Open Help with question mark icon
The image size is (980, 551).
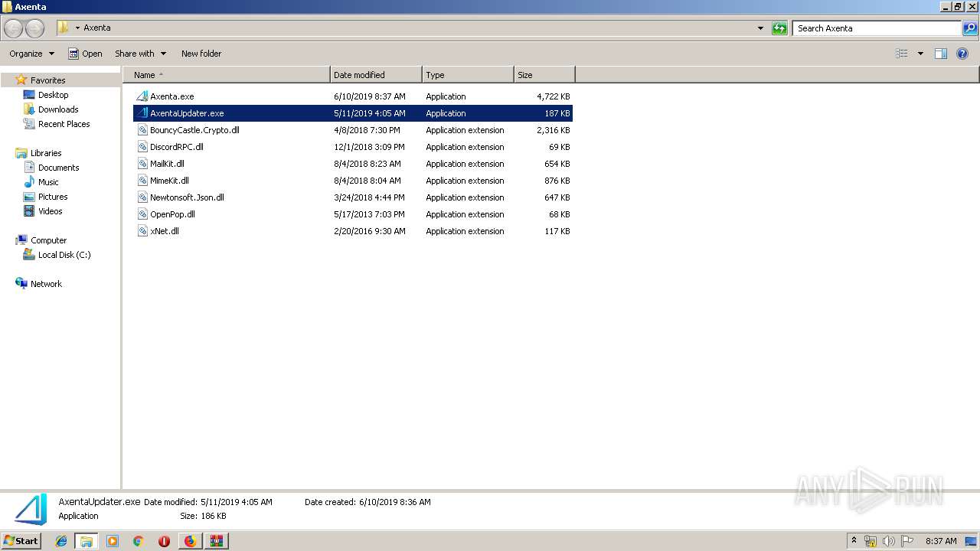[962, 54]
